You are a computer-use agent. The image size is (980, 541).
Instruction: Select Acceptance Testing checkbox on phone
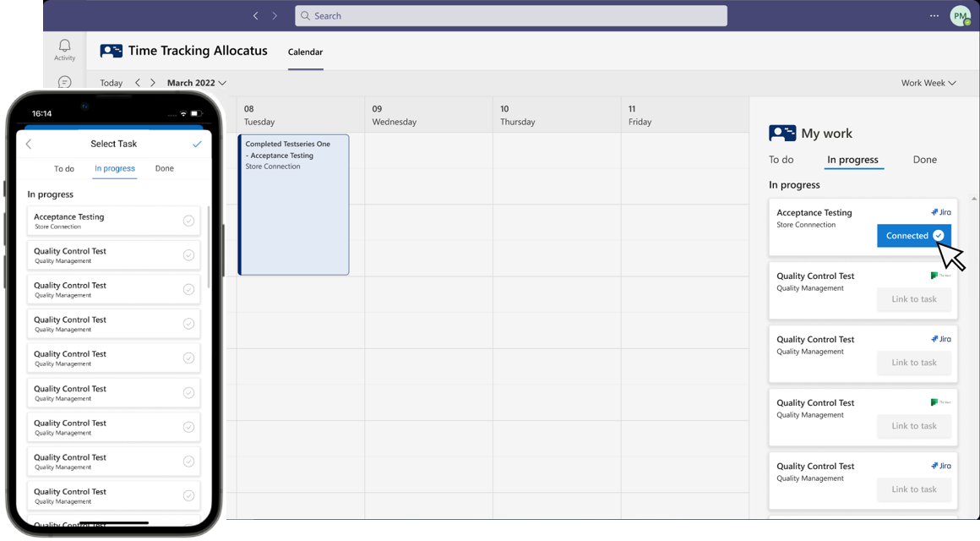click(x=188, y=221)
